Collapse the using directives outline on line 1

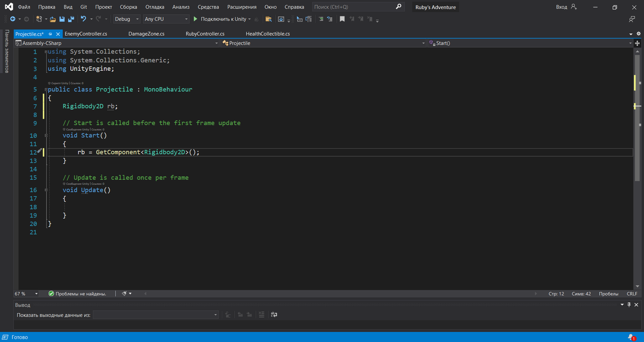(x=46, y=52)
